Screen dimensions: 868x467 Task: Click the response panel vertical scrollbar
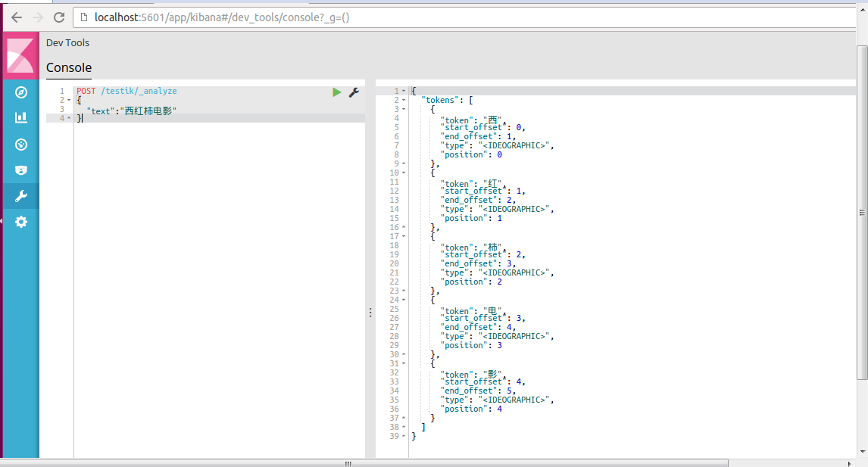[x=862, y=212]
